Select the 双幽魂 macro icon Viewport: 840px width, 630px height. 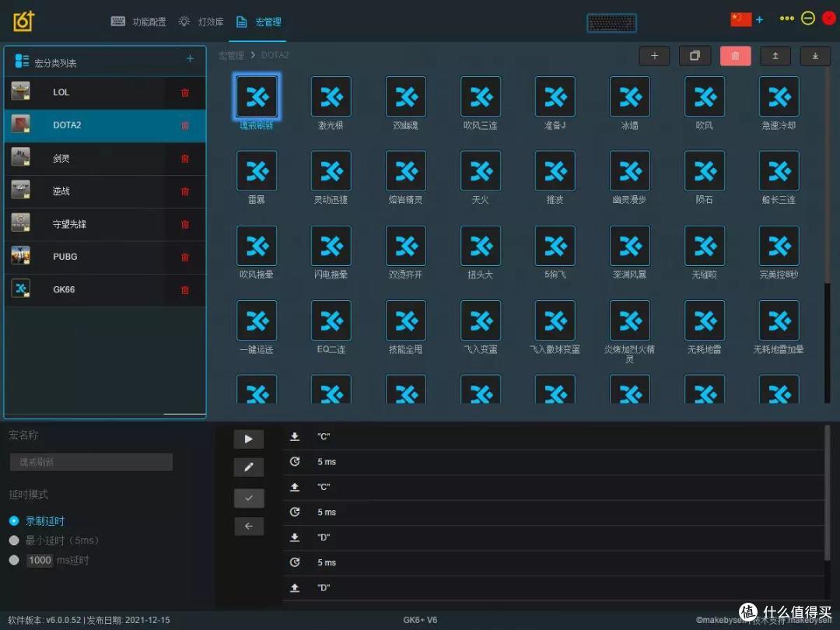[406, 96]
